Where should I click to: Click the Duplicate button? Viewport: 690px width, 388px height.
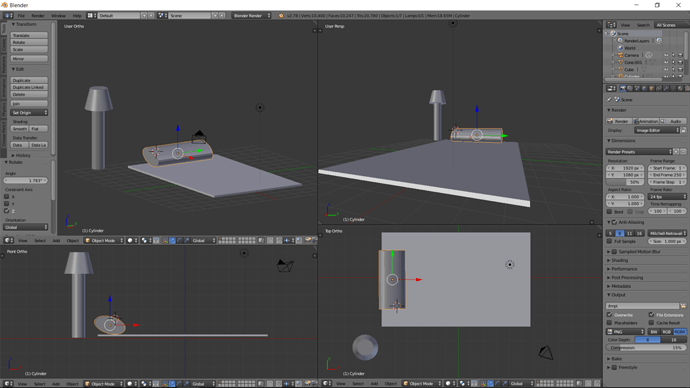click(29, 81)
